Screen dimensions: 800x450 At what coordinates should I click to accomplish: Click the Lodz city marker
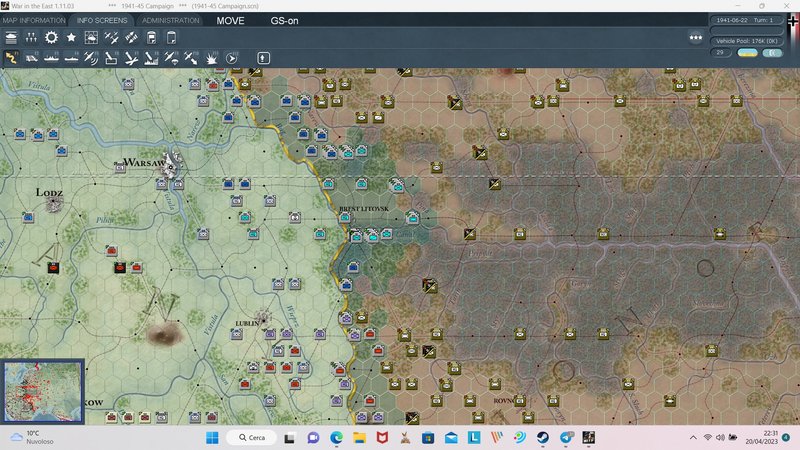pos(54,205)
